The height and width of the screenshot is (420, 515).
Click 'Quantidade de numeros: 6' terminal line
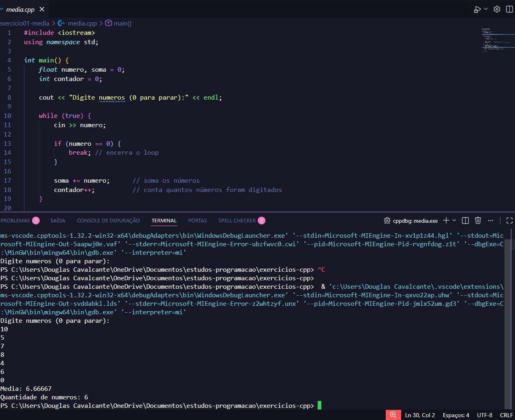pyautogui.click(x=44, y=397)
